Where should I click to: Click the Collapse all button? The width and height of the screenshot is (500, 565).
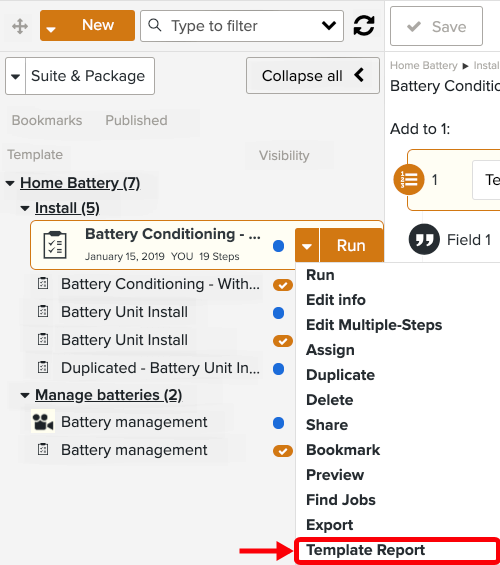pyautogui.click(x=313, y=76)
